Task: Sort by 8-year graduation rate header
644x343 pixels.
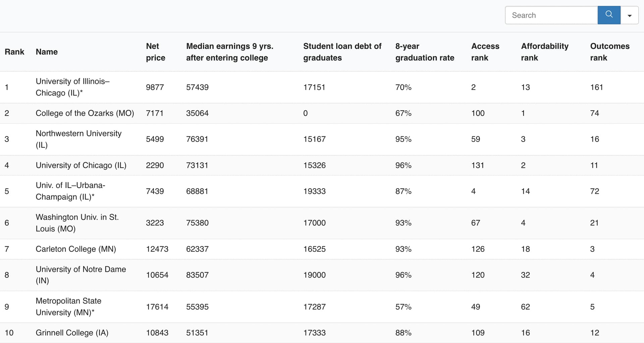Action: 424,52
